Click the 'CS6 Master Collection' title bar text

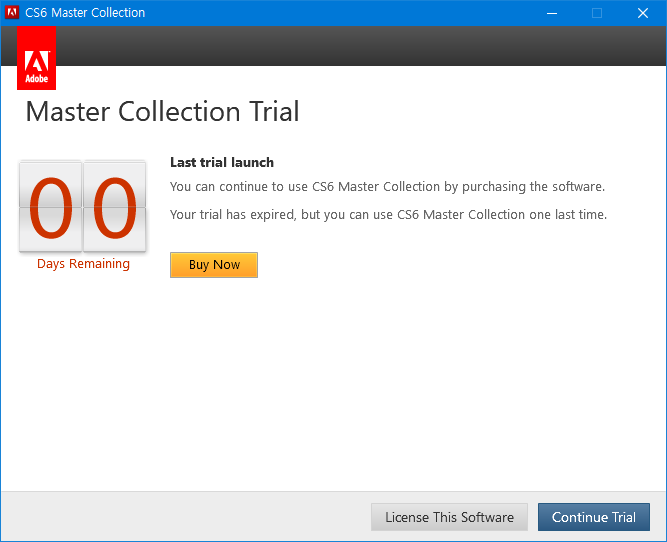coord(85,13)
